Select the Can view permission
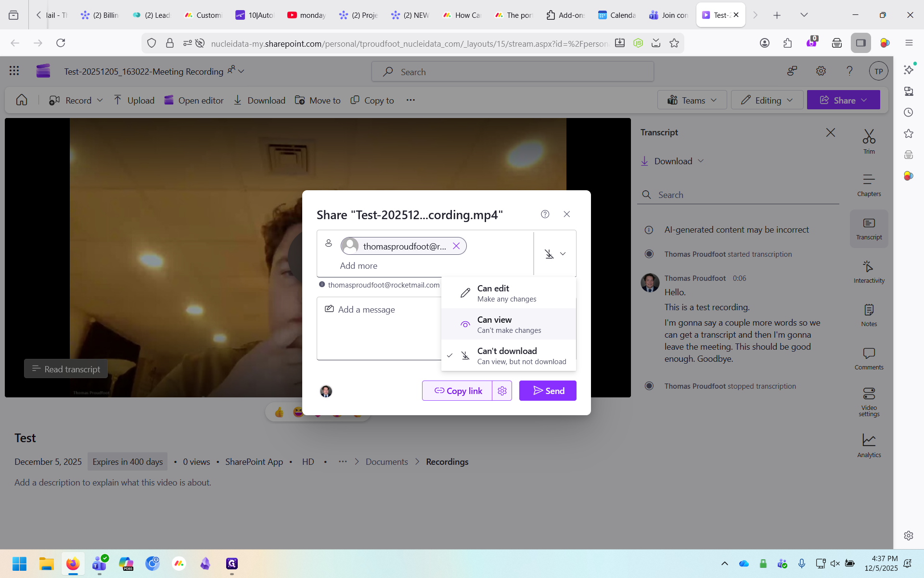The image size is (924, 578). (508, 324)
